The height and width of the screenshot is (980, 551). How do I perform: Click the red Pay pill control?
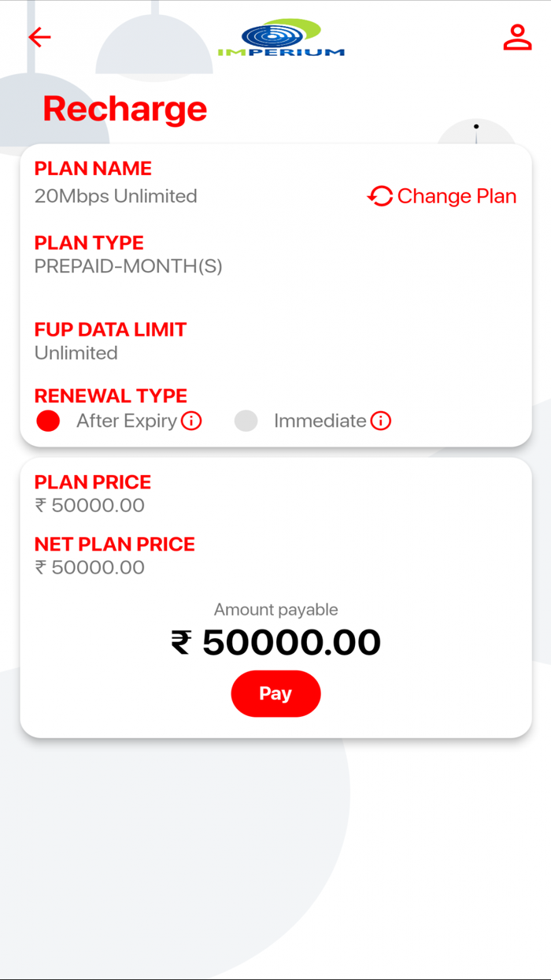coord(275,694)
